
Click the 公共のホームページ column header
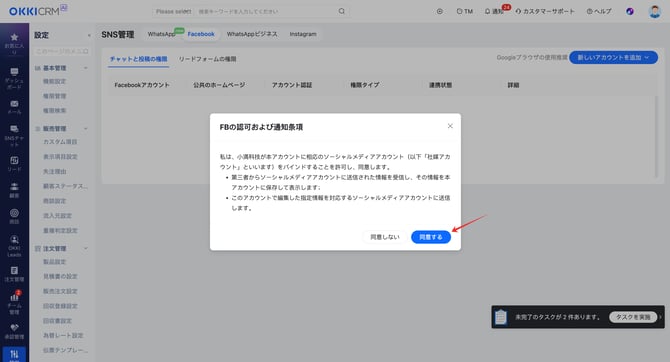click(x=219, y=85)
